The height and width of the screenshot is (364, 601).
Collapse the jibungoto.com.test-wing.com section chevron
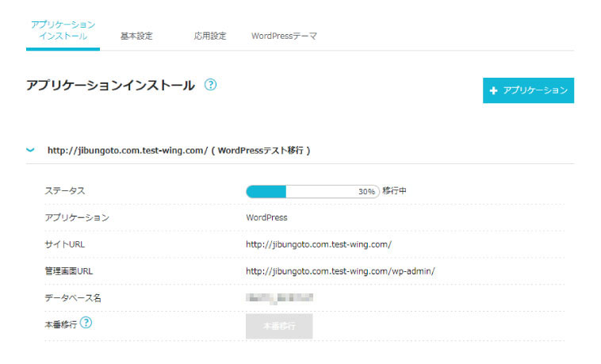pos(30,149)
